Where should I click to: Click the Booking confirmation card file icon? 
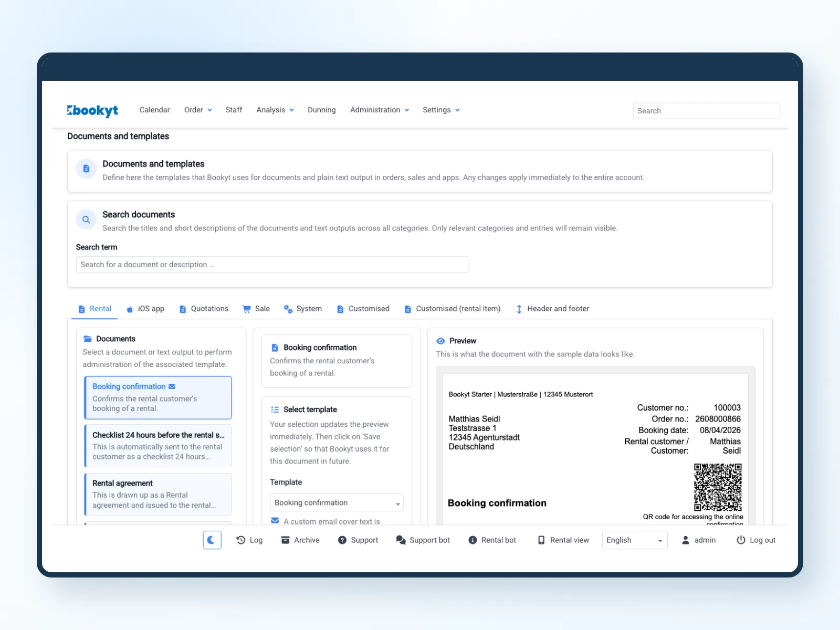[x=275, y=348]
